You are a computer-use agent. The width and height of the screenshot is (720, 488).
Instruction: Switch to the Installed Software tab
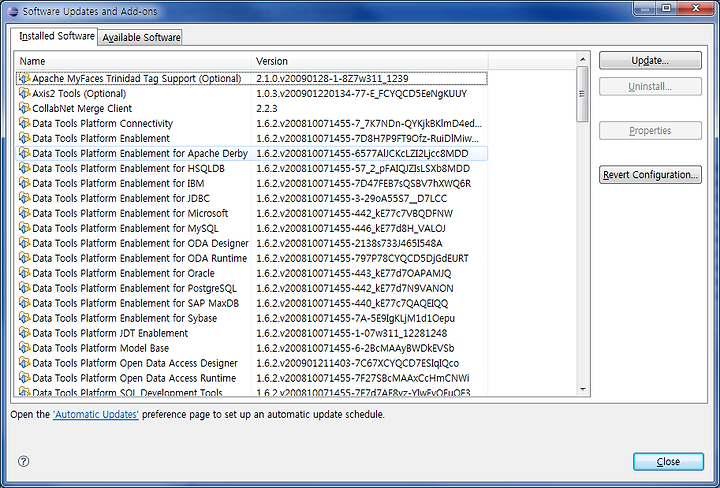pyautogui.click(x=56, y=36)
